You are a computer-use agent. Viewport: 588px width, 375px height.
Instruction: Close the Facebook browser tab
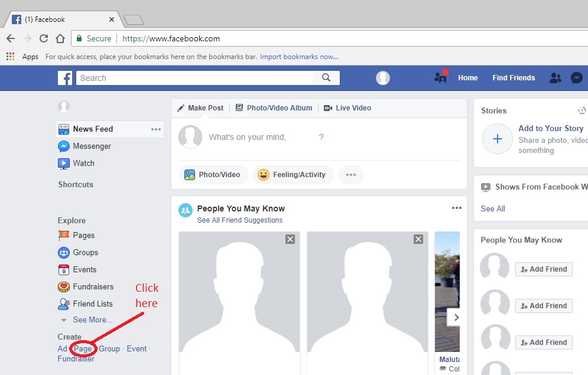click(x=111, y=19)
